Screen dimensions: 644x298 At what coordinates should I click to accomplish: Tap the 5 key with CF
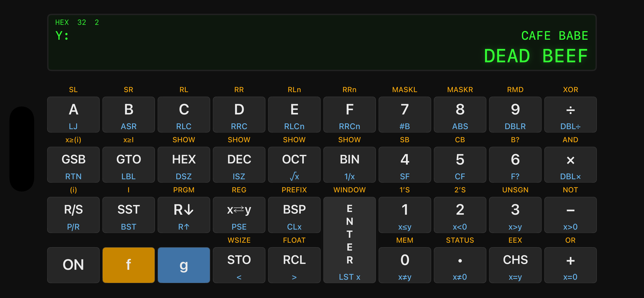460,165
